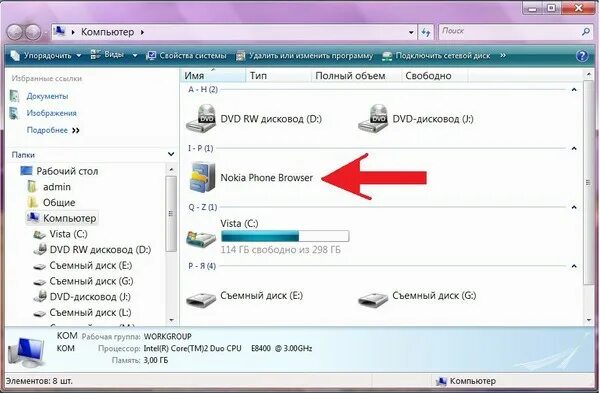
Task: Select Съемный диск (E:) icon in main pane
Action: click(x=201, y=299)
